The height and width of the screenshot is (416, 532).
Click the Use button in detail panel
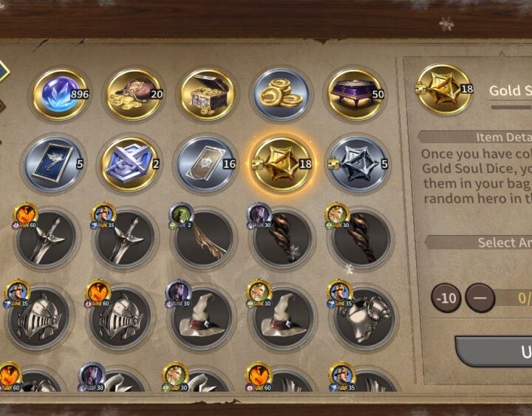(494, 352)
